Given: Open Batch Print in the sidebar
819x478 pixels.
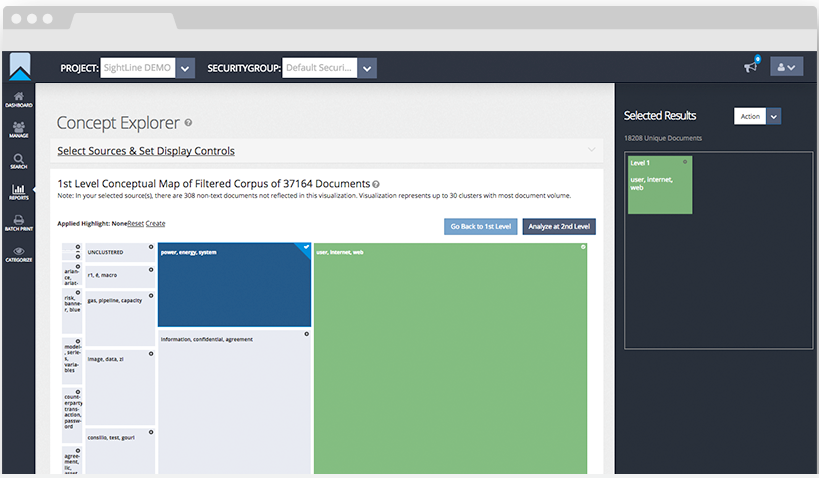Looking at the screenshot, I should (x=19, y=222).
